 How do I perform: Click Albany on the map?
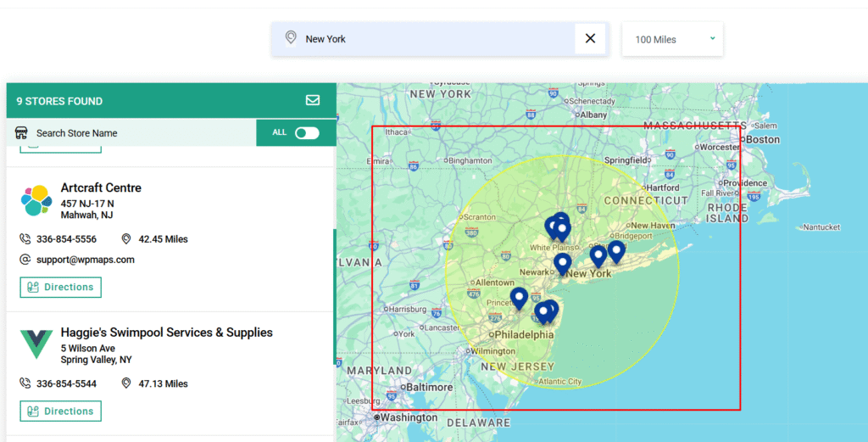coord(592,115)
